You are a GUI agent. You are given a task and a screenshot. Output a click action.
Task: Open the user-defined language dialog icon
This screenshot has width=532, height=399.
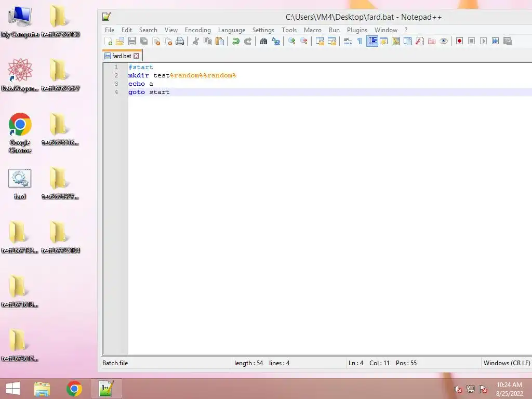point(384,42)
